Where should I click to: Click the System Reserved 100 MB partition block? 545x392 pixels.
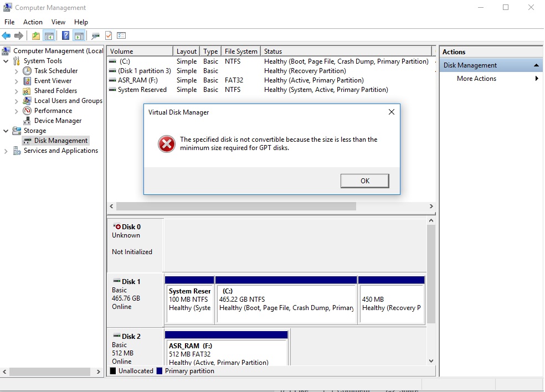189,301
